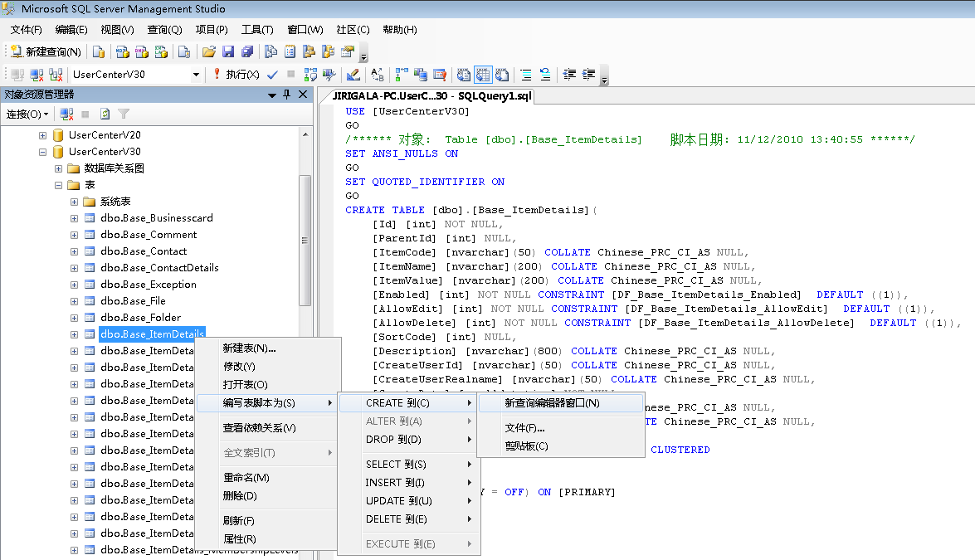Click Object Explorer vertical scrollbar thumb

click(x=305, y=241)
